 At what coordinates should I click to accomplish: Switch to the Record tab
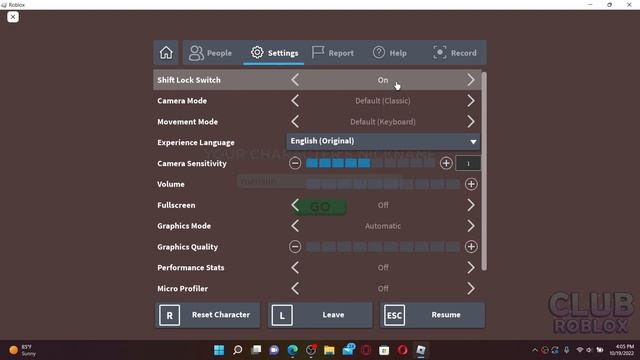click(454, 53)
